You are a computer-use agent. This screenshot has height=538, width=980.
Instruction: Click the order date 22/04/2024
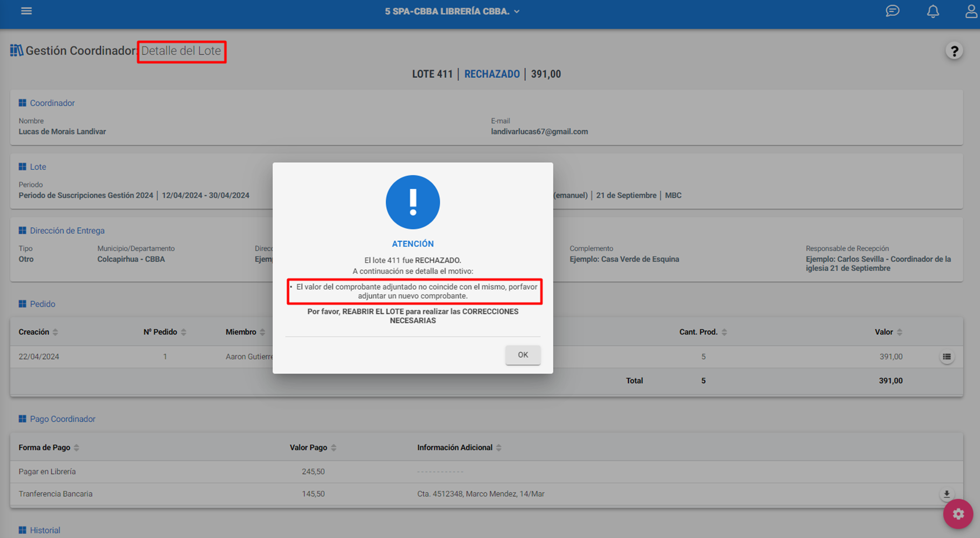[x=39, y=357]
